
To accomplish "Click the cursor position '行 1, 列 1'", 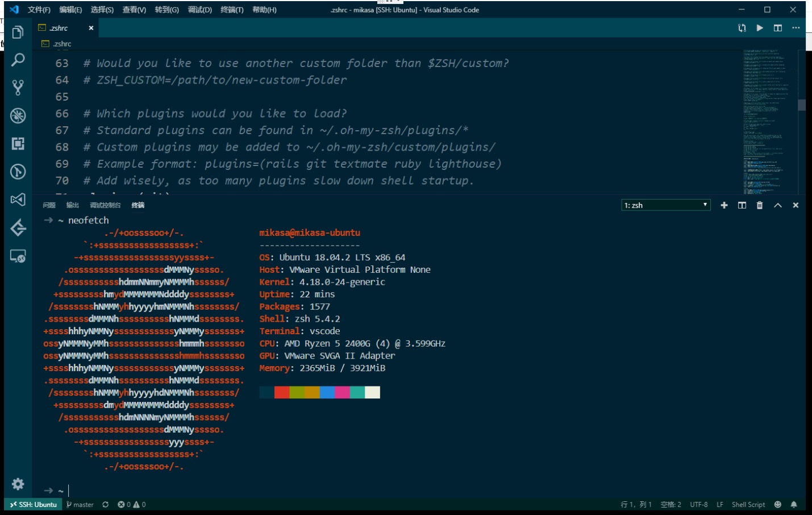I will pos(636,505).
